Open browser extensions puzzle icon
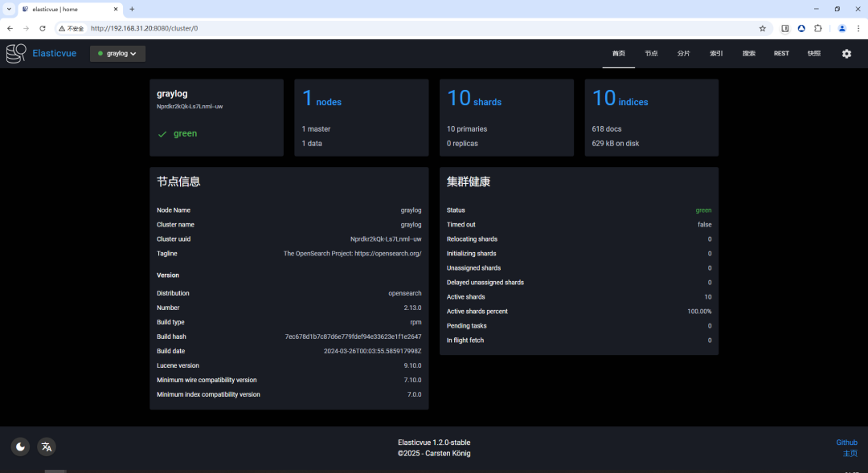 (817, 28)
